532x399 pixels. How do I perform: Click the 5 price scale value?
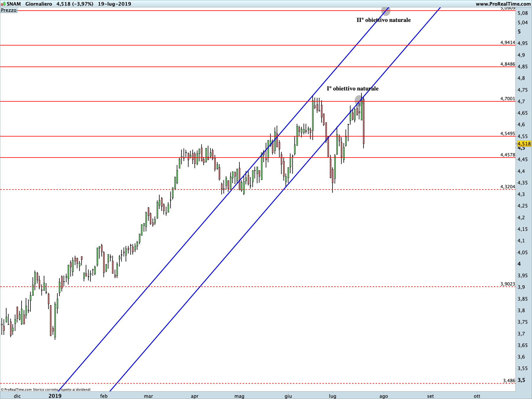[x=519, y=32]
